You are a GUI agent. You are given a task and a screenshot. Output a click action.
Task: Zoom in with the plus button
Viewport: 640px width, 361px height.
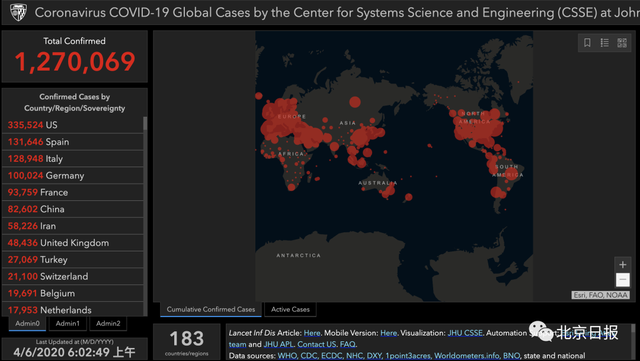(x=622, y=265)
